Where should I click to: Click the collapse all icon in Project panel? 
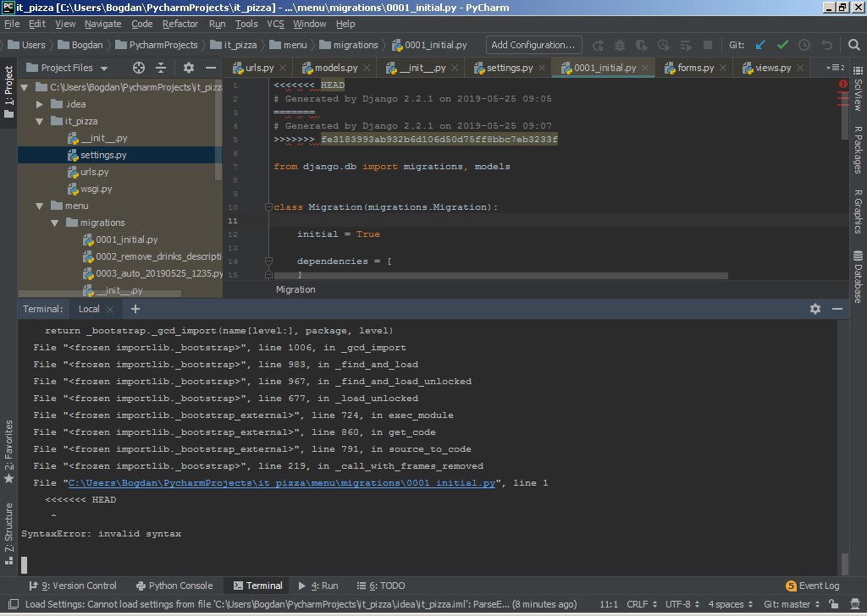161,68
